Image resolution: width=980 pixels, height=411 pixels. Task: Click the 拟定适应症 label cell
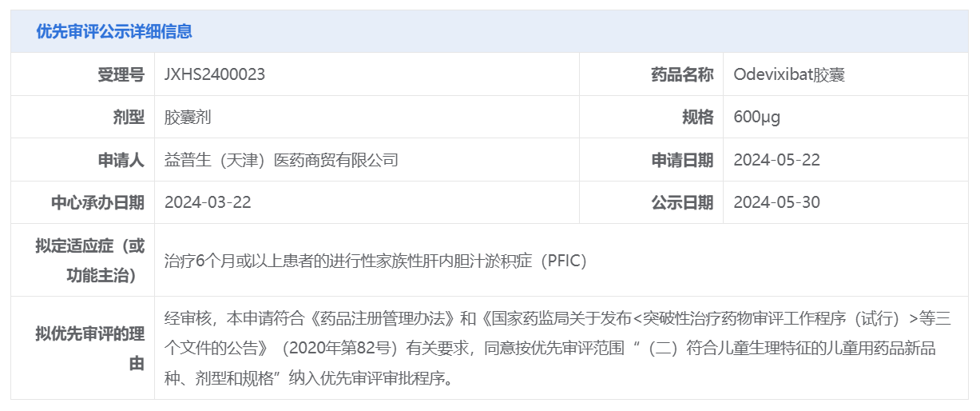click(83, 260)
